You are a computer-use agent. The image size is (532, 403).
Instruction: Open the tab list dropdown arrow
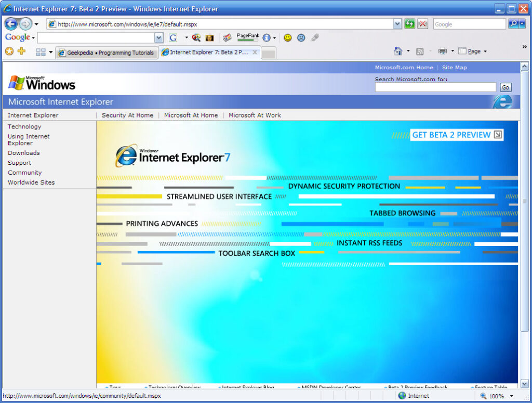point(51,52)
